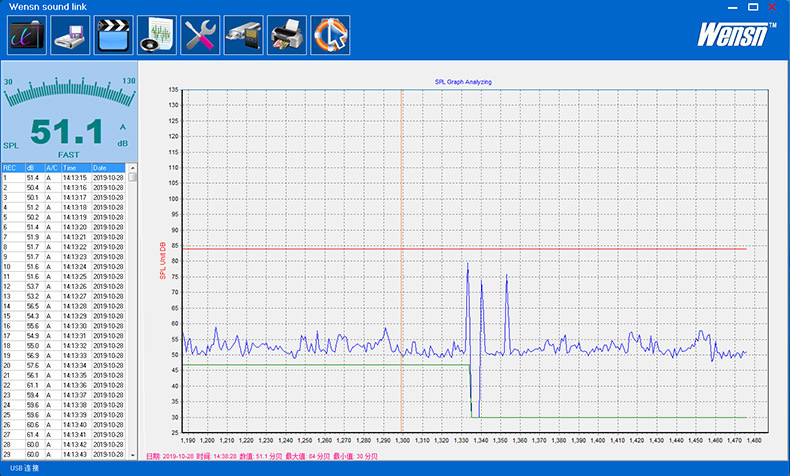790x476 pixels.
Task: Click the red threshold line on graph
Action: coord(600,248)
